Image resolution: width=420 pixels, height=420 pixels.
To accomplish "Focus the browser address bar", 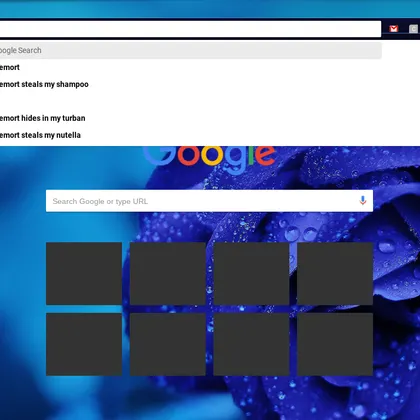I will click(x=190, y=29).
